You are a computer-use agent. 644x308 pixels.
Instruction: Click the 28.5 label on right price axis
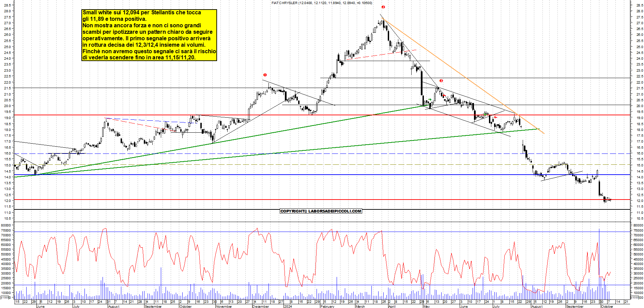point(639,5)
